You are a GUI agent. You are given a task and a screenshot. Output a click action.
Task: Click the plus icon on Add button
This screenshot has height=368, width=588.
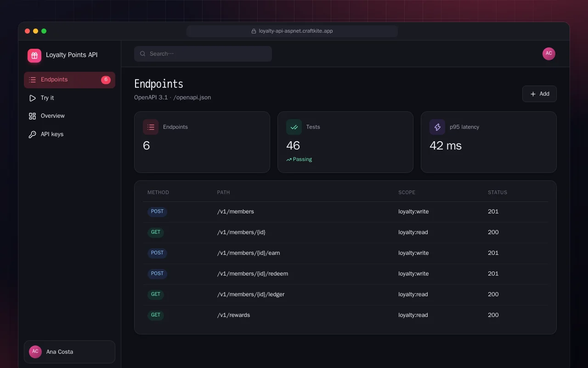click(533, 94)
